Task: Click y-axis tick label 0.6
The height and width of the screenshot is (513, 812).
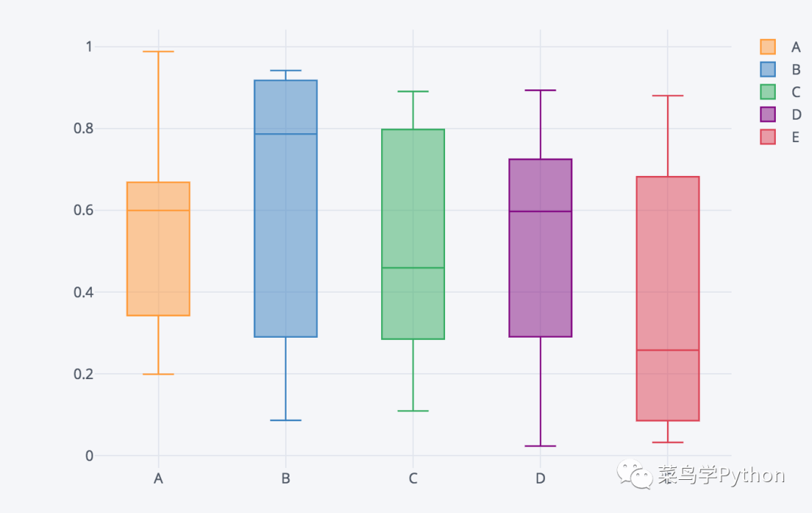Action: (83, 211)
